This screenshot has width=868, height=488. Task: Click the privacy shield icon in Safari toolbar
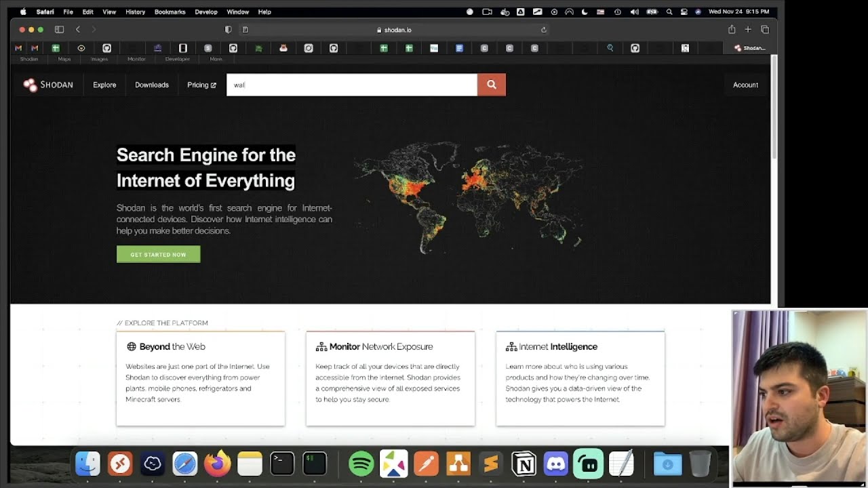[x=228, y=30]
